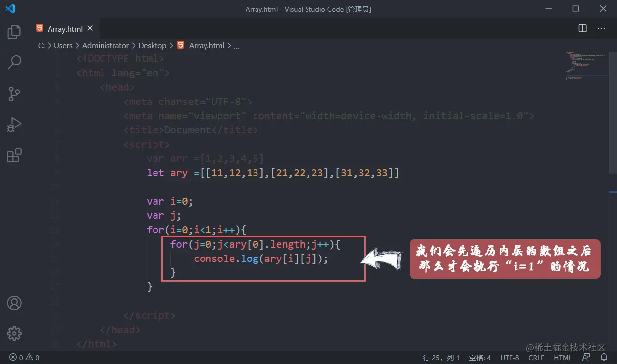This screenshot has width=617, height=364.
Task: Click the 'var j;' code line
Action: click(164, 215)
